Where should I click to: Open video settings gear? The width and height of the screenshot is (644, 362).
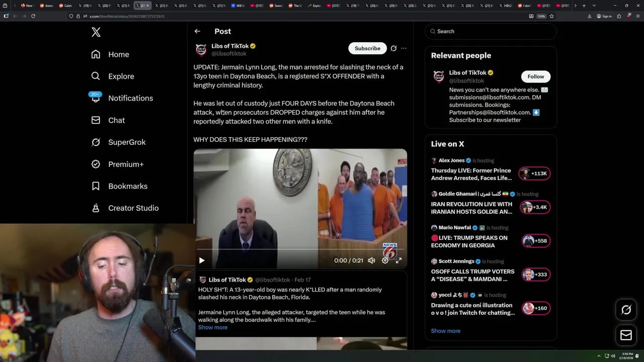(385, 260)
